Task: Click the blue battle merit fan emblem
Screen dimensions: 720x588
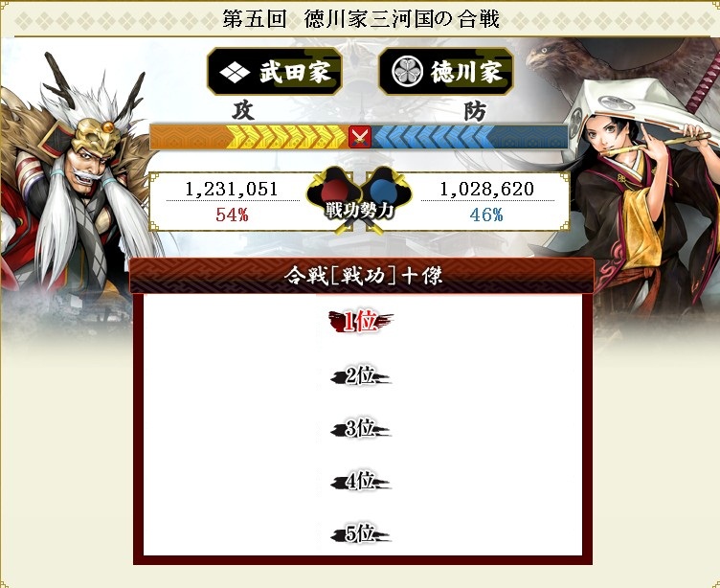Action: 386,191
